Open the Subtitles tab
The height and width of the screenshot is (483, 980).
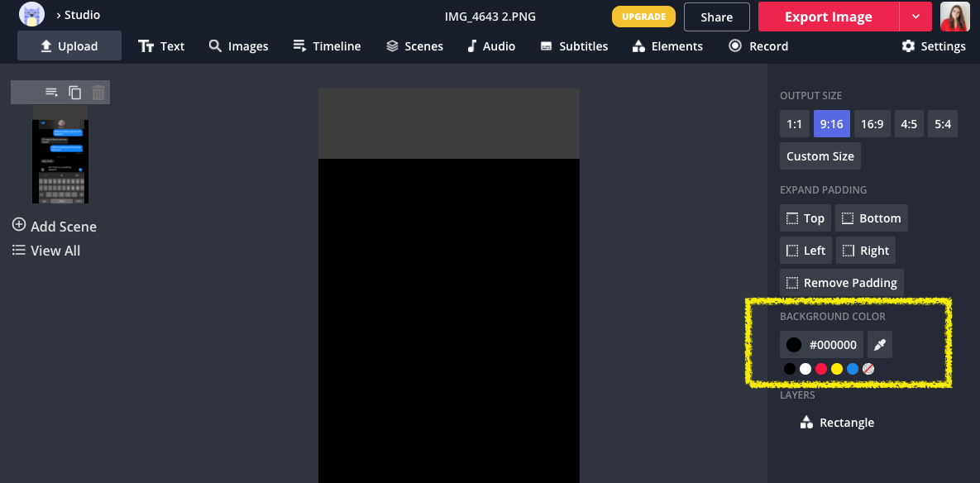pos(574,46)
